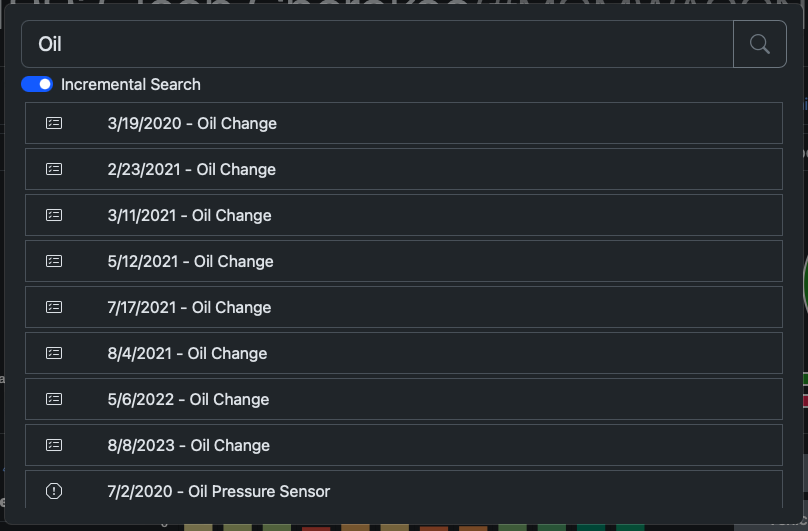This screenshot has width=808, height=531.
Task: Click service record icon beside 5/6/2022 entry
Action: click(54, 399)
